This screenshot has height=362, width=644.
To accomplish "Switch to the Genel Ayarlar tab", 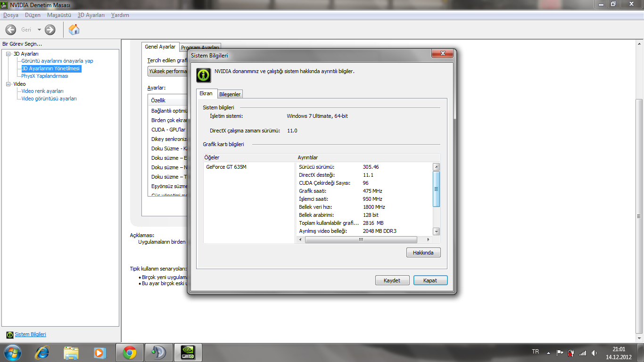I will pos(160,47).
